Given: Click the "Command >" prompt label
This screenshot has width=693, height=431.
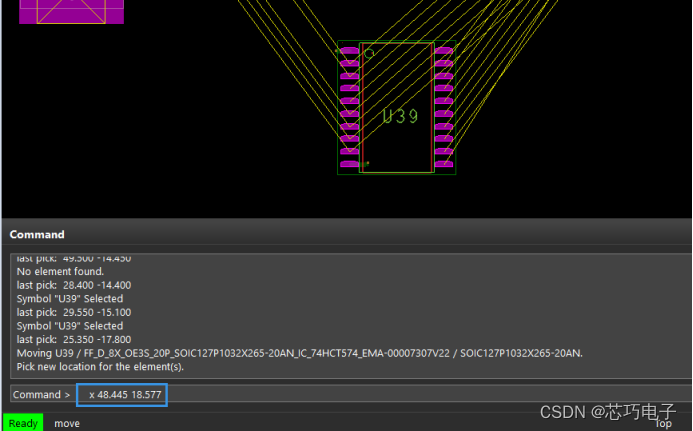Looking at the screenshot, I should 42,395.
